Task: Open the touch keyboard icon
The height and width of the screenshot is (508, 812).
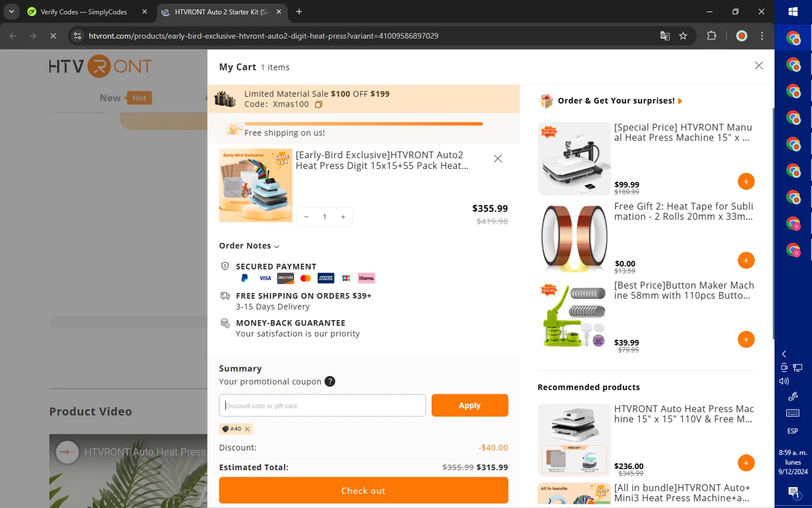Action: (x=793, y=413)
